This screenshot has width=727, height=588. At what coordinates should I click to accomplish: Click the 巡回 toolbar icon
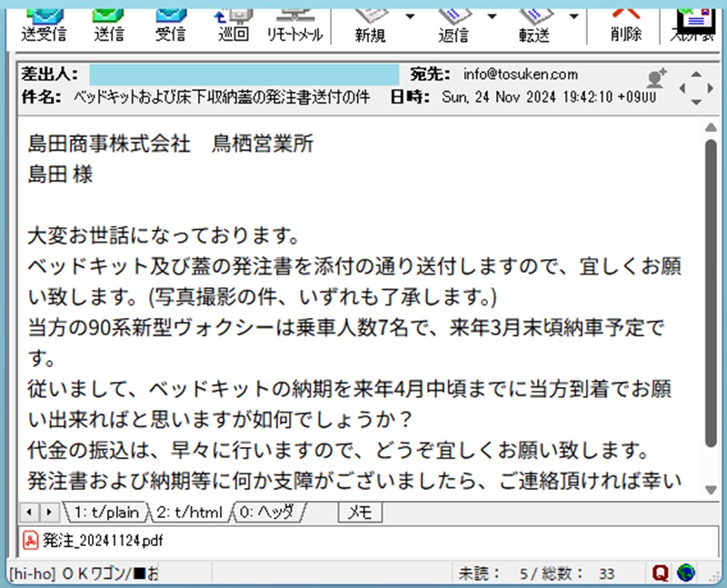coord(234,23)
